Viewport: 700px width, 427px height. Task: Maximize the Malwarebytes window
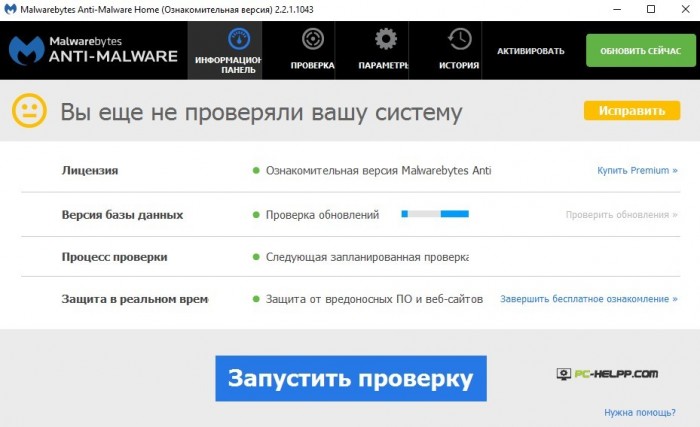pos(651,9)
